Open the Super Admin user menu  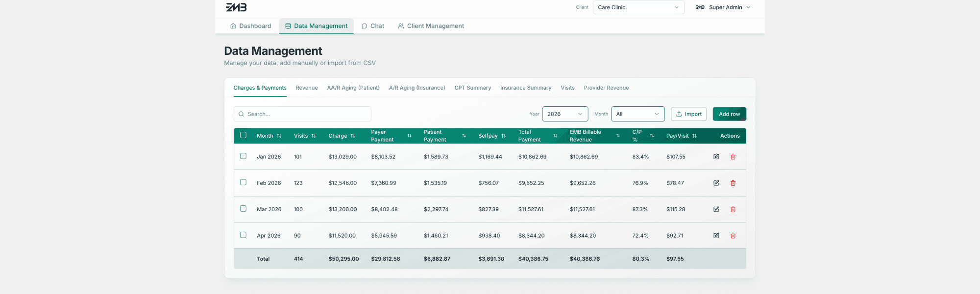click(723, 7)
